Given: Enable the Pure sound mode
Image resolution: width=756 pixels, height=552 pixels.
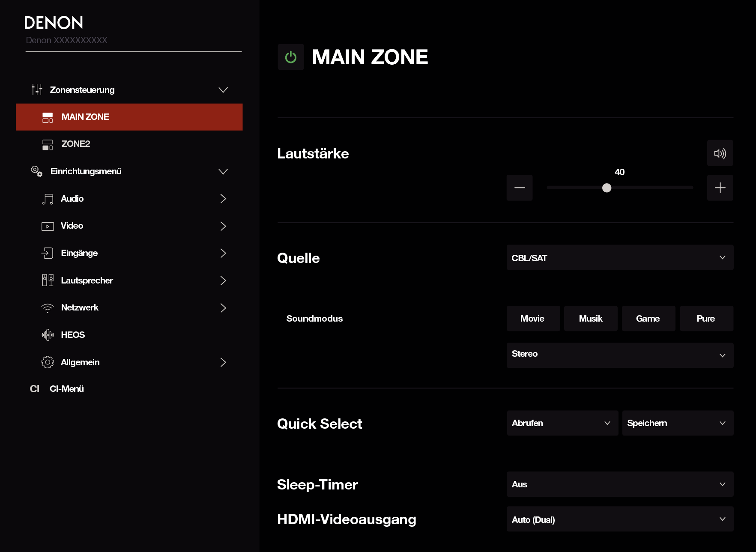Looking at the screenshot, I should pyautogui.click(x=706, y=319).
